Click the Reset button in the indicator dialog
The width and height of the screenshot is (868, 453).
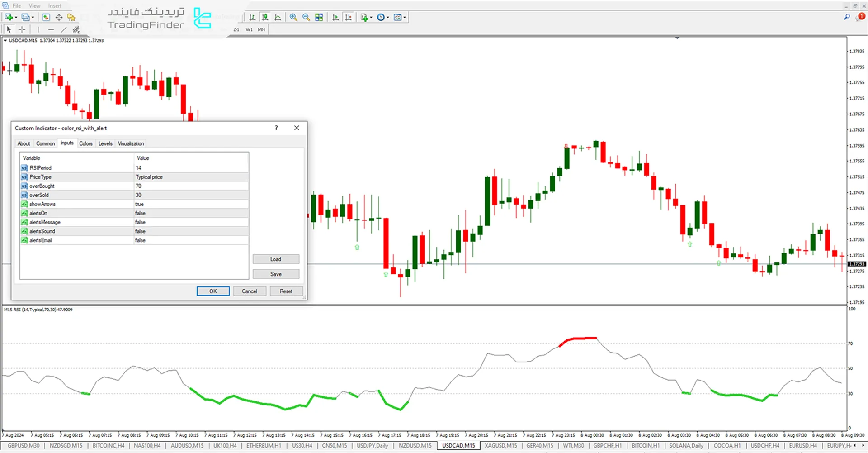pos(286,291)
